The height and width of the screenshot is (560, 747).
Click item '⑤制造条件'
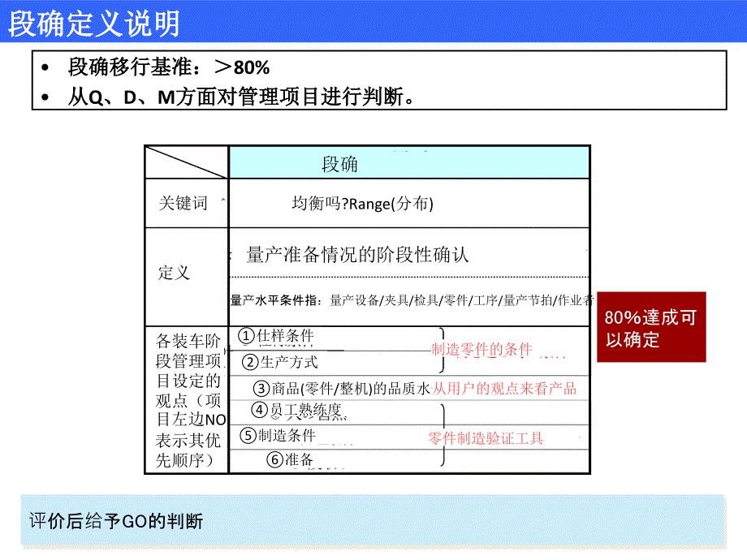278,435
